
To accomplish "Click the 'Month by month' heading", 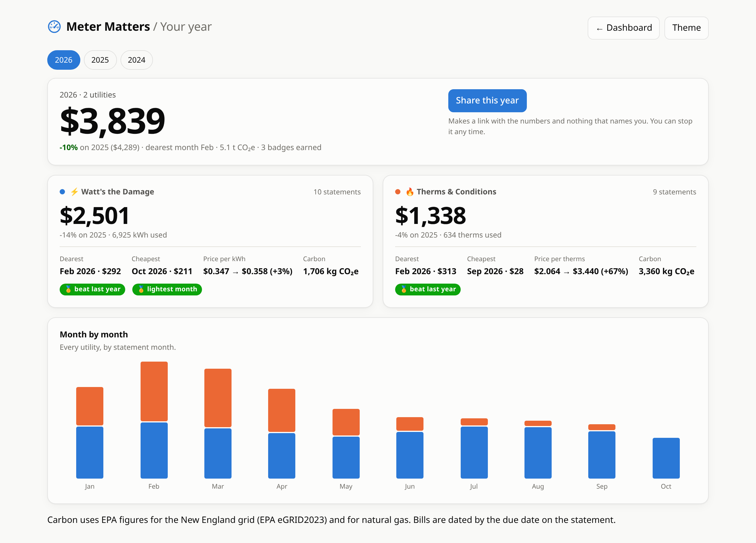I will click(94, 334).
